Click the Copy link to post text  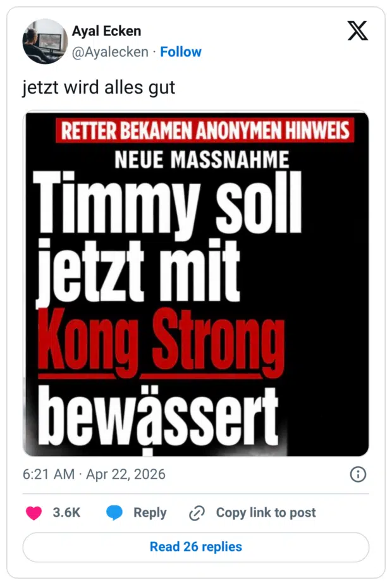pos(266,513)
